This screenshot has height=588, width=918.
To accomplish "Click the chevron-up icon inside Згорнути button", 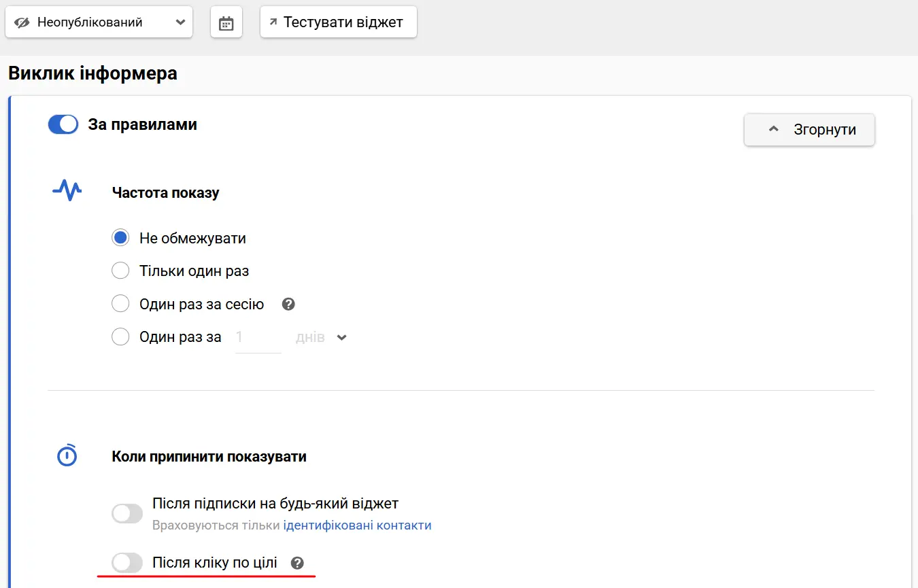I will (774, 128).
